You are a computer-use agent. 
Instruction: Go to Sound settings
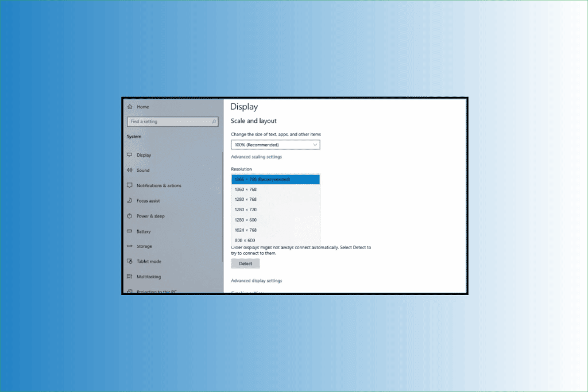[143, 170]
